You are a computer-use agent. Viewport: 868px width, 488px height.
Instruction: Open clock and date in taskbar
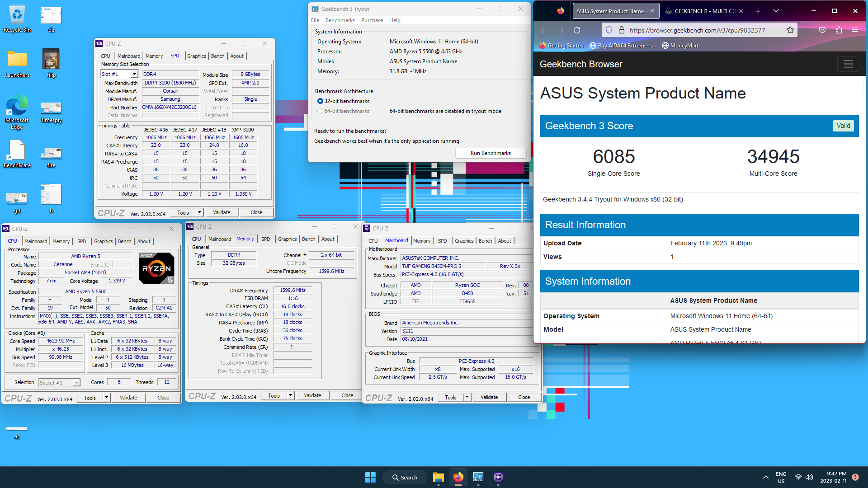tap(834, 477)
